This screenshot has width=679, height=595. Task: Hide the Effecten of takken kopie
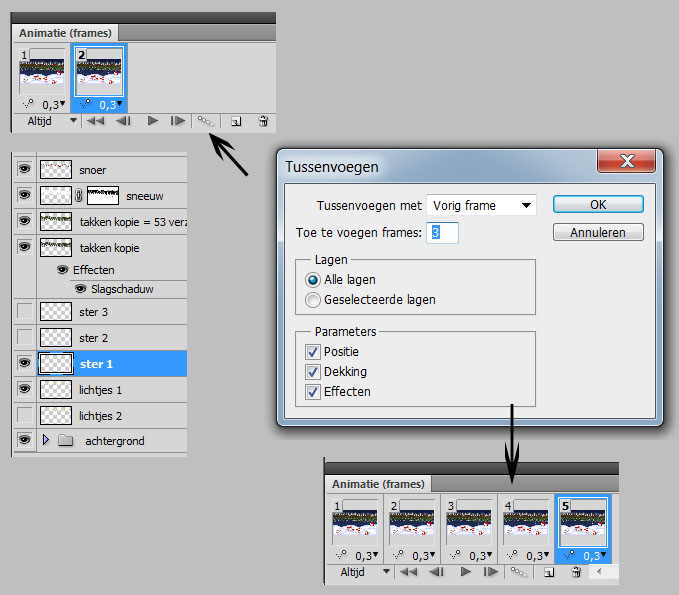coord(62,270)
